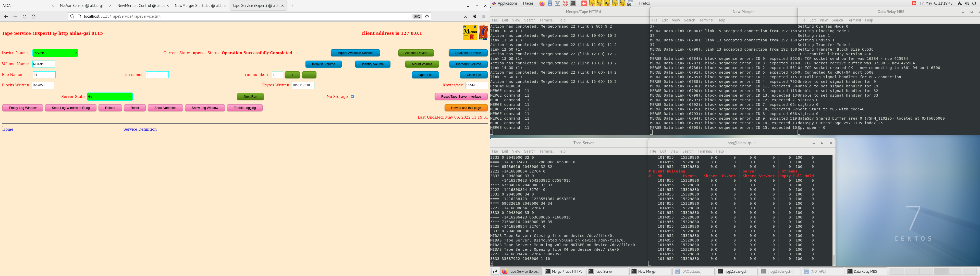
Task: Open the volume tray icon
Action: coord(967,3)
